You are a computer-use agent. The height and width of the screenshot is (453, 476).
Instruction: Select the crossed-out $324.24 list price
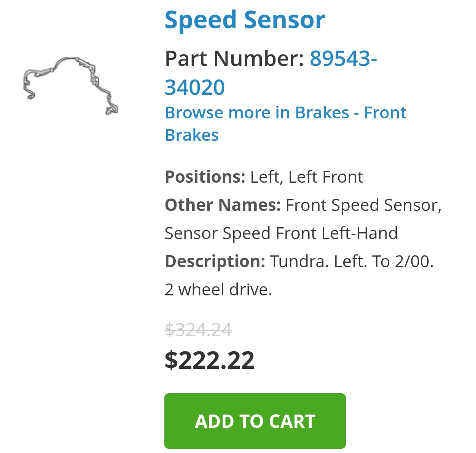(x=198, y=330)
